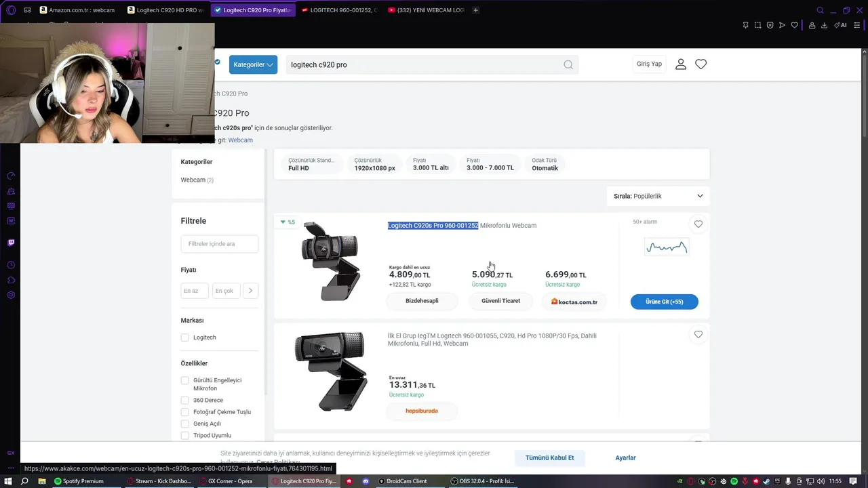The height and width of the screenshot is (488, 868).
Task: Open Twitch panel in Opera sidebar
Action: pos(11,243)
